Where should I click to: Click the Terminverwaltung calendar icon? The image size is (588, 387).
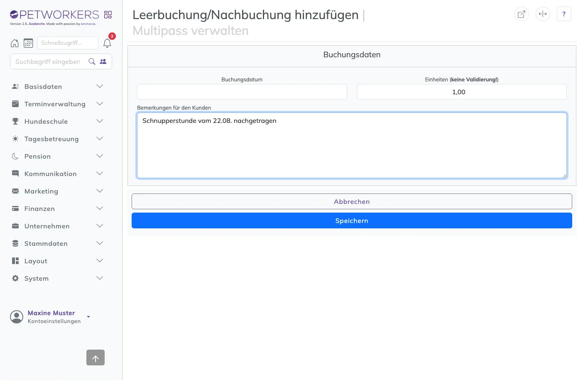click(15, 104)
